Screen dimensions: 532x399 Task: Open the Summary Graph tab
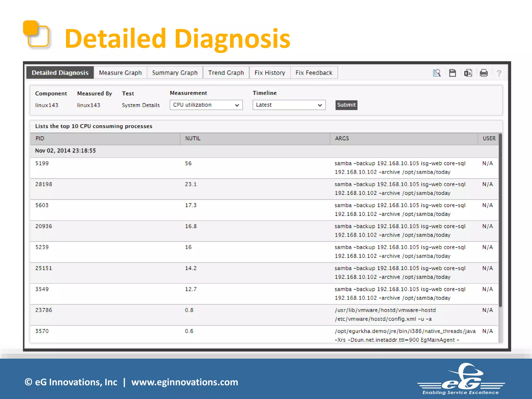(175, 73)
